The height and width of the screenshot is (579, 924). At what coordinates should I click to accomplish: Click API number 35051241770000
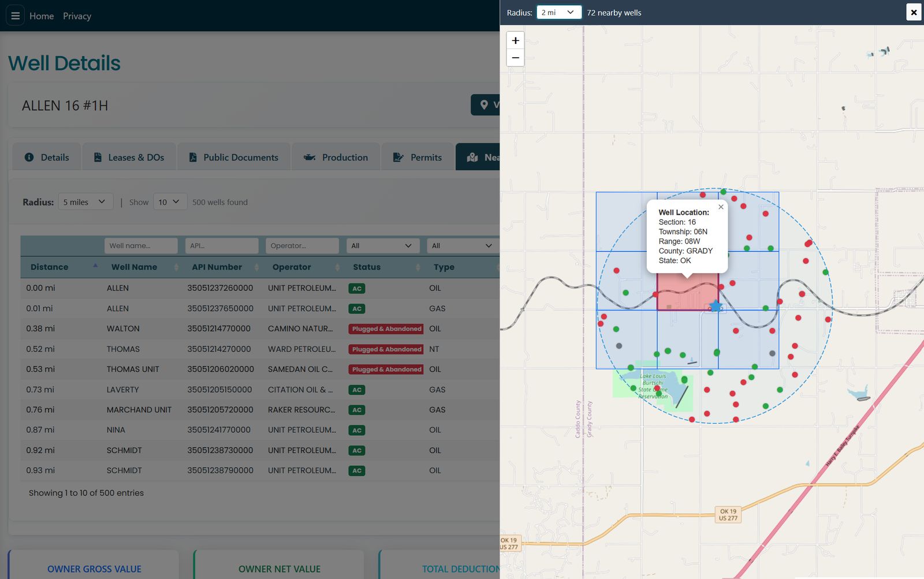pos(219,429)
